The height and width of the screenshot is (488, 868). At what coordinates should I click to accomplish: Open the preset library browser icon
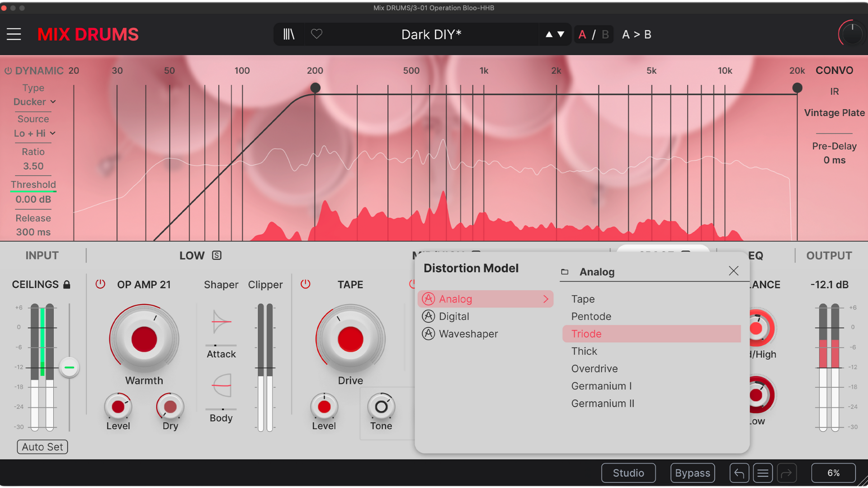click(x=289, y=34)
